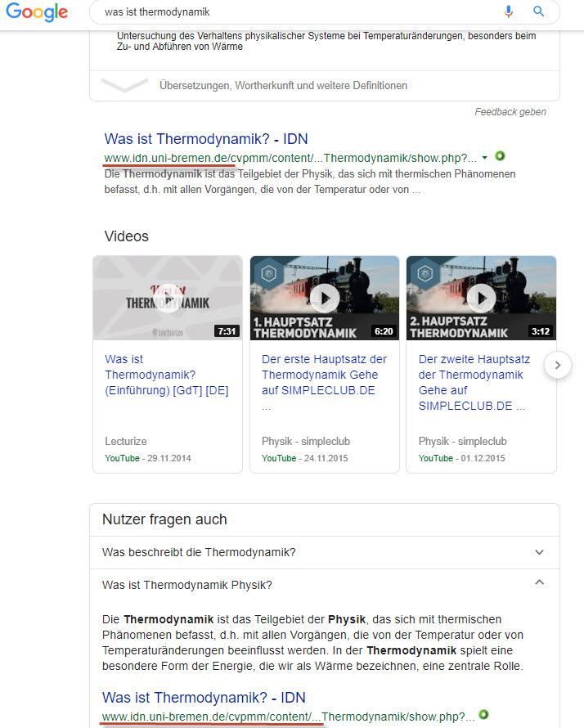Click the 'Videos' section heading
This screenshot has width=584, height=728.
[126, 236]
